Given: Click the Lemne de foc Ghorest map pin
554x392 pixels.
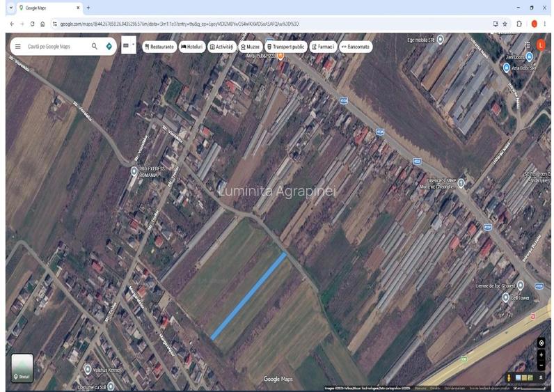Looking at the screenshot, I should (520, 285).
